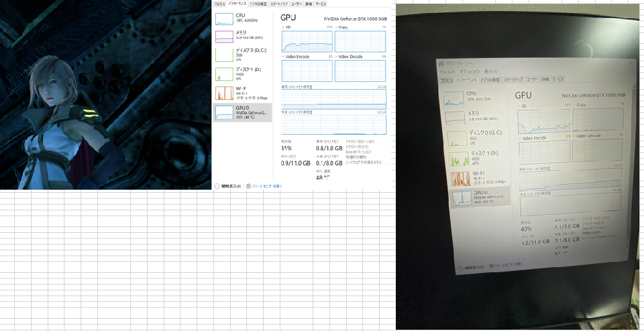Open the 表示(V) menu
The height and width of the screenshot is (331, 644).
coord(491,72)
